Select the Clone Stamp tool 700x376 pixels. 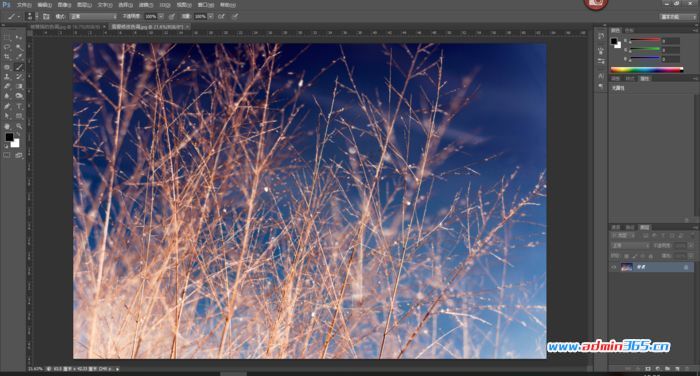7,77
